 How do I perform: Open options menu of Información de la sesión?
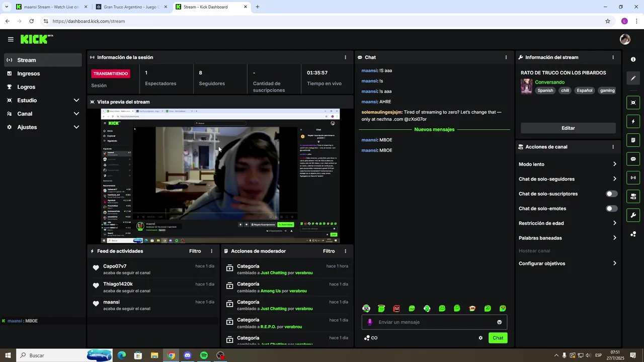tap(345, 57)
